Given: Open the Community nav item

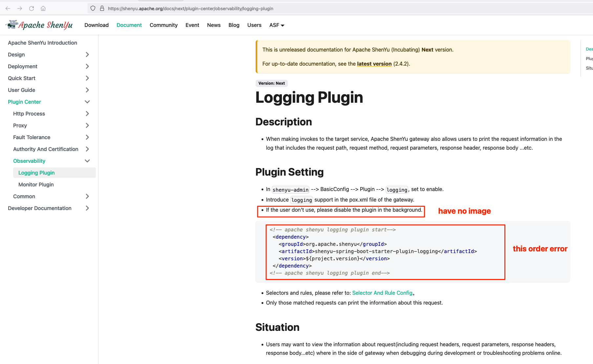Looking at the screenshot, I should [x=163, y=25].
